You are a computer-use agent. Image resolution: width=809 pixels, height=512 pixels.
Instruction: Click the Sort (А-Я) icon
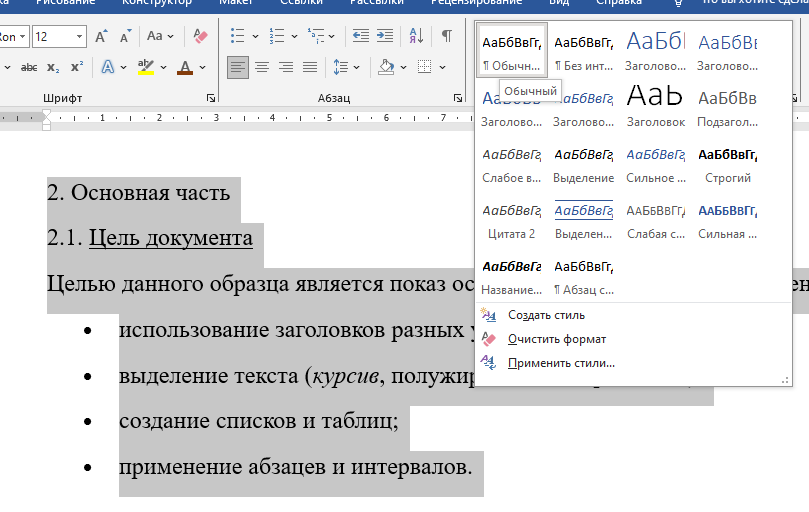click(415, 37)
